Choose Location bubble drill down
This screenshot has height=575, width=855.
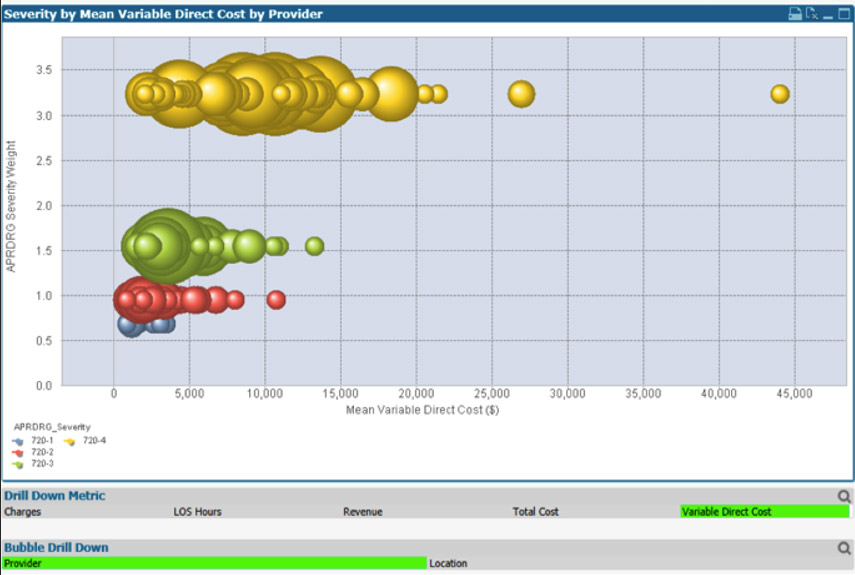448,563
